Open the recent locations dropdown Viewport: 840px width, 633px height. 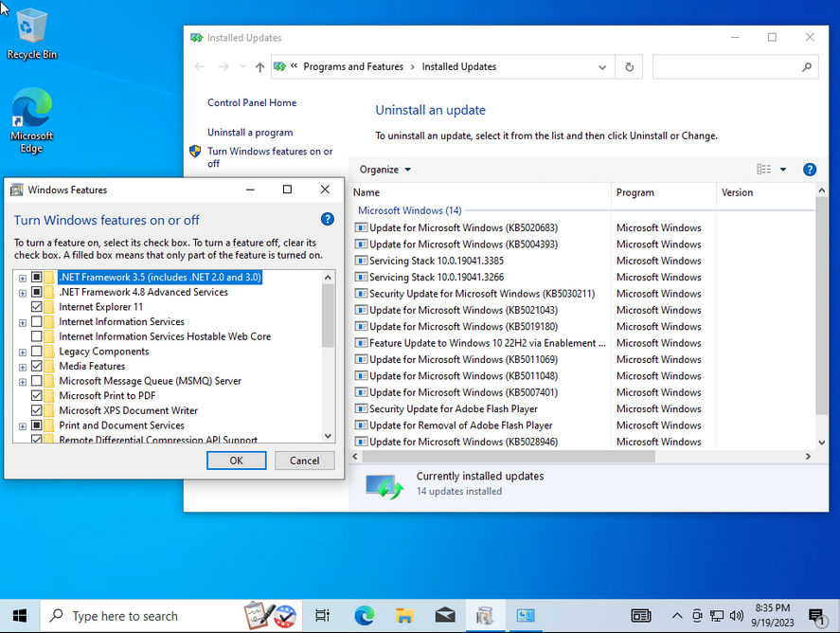(242, 67)
